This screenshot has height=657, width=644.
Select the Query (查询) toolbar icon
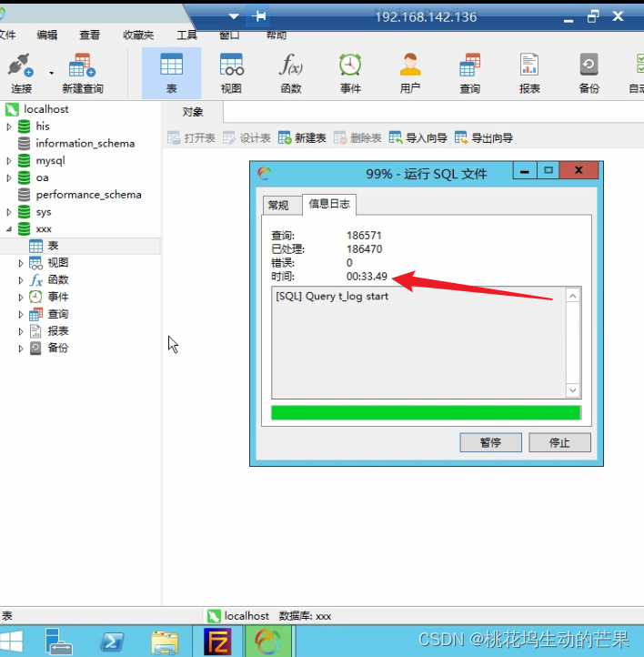[x=469, y=74]
